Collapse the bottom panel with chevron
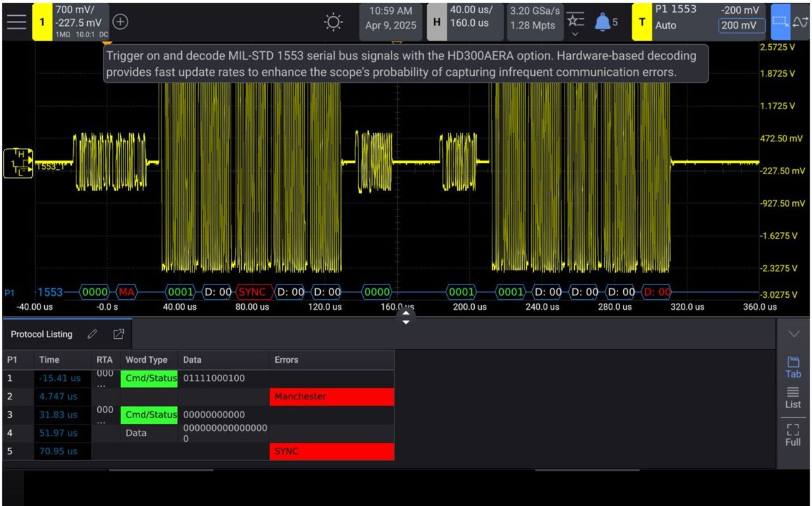Viewport: 812px width, 506px height. pos(793,334)
